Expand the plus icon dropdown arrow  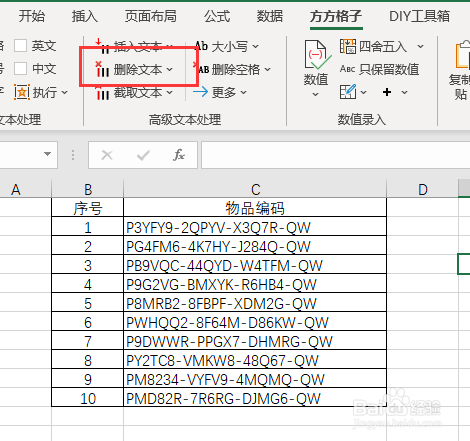(x=404, y=92)
